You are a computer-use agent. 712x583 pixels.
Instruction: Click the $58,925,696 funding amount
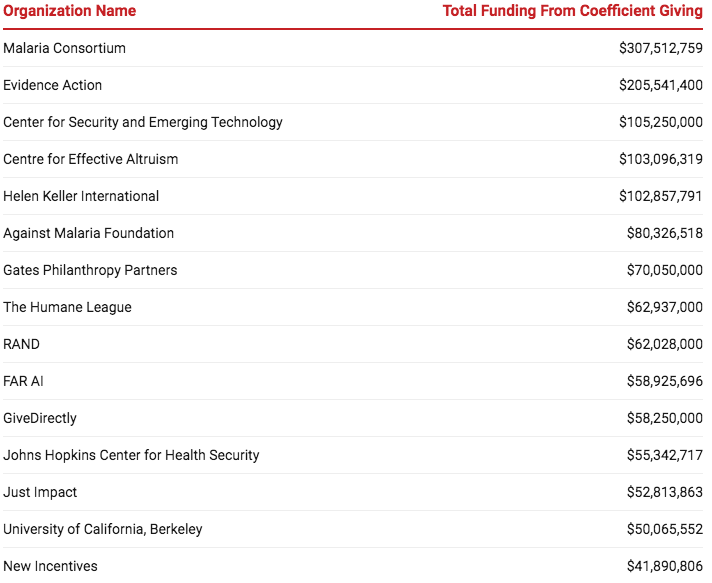pos(664,381)
